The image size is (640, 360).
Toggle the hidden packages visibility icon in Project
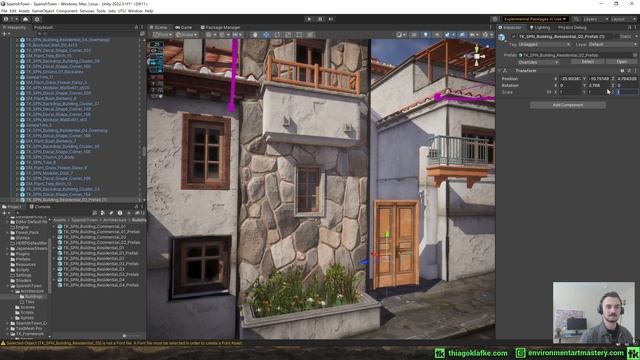[139, 213]
